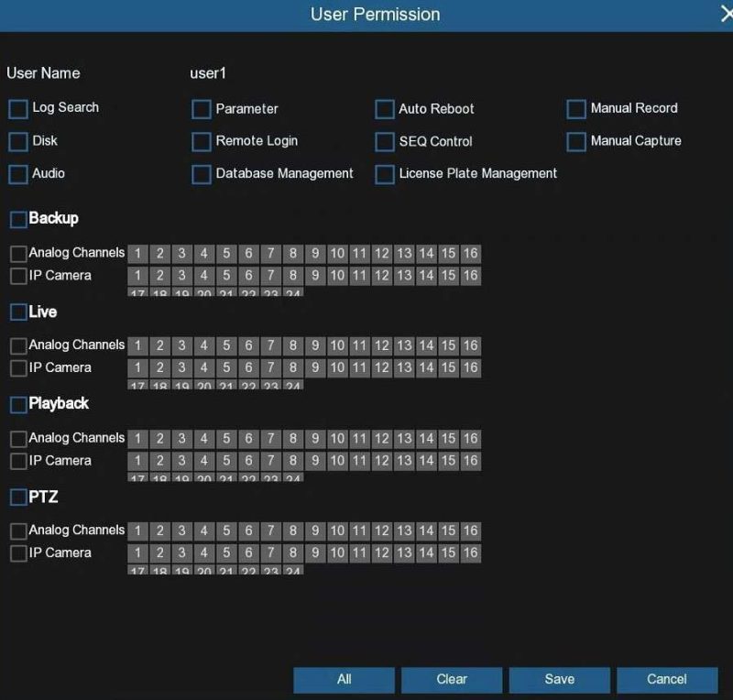The width and height of the screenshot is (733, 700).
Task: Check the Parameter permission
Action: [x=201, y=109]
